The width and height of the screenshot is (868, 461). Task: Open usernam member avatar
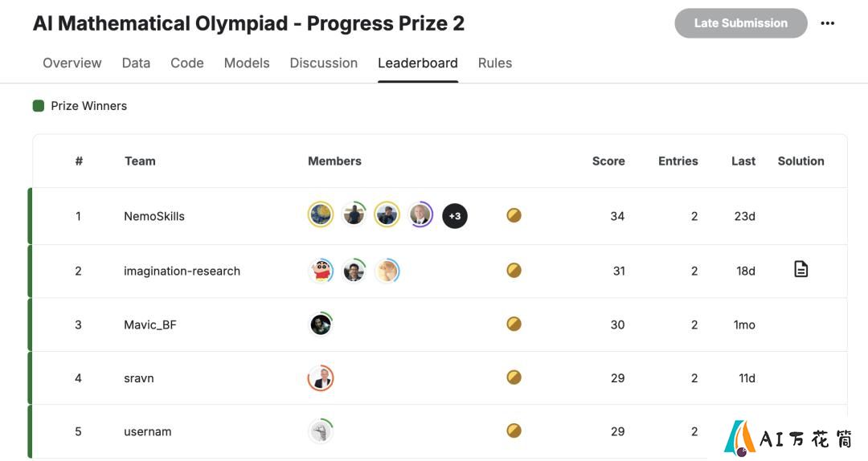pyautogui.click(x=321, y=431)
